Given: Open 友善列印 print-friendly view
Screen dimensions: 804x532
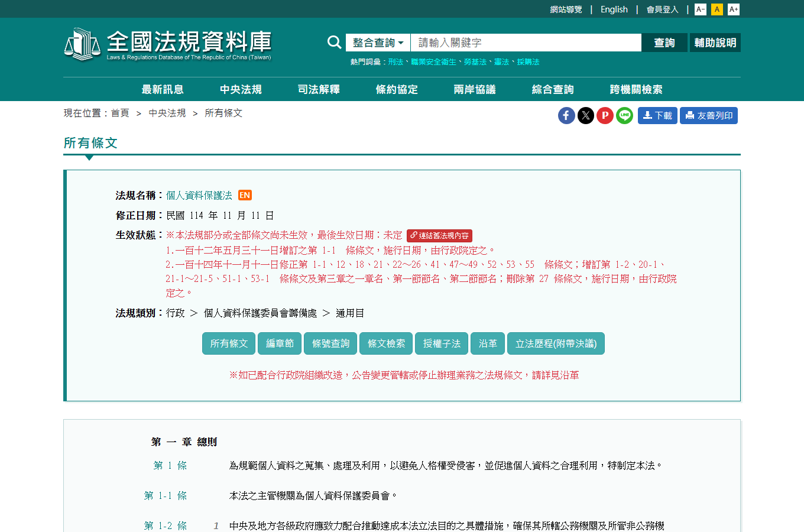Looking at the screenshot, I should (709, 115).
